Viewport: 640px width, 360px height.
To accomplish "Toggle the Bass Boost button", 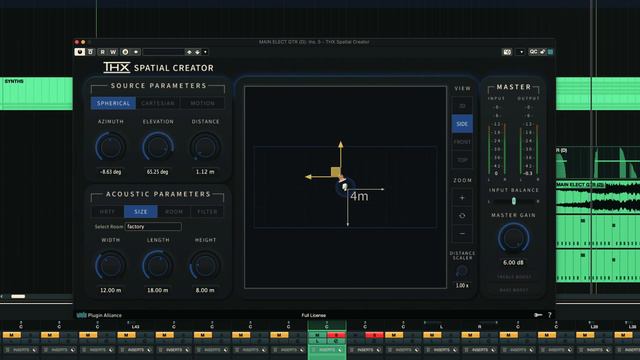I will 514,290.
